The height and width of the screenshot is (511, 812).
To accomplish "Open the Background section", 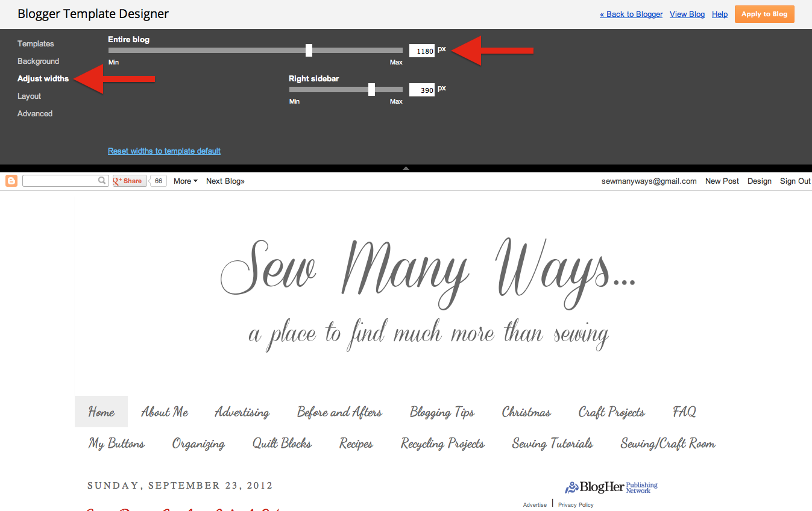I will tap(38, 61).
